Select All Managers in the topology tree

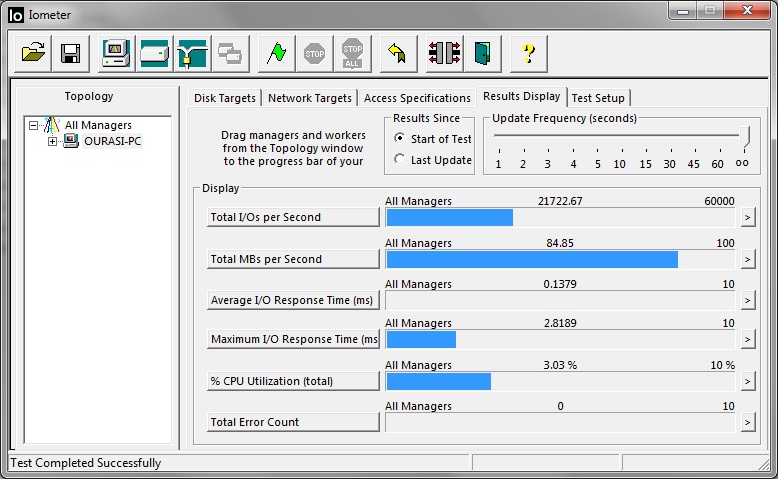(x=98, y=125)
